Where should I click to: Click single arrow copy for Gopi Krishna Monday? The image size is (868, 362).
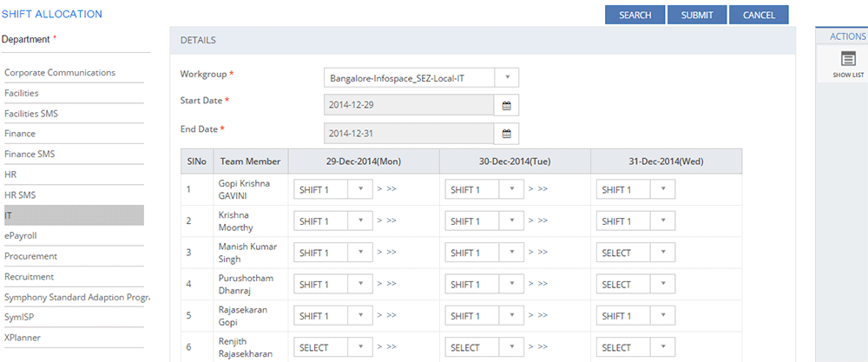(x=378, y=189)
